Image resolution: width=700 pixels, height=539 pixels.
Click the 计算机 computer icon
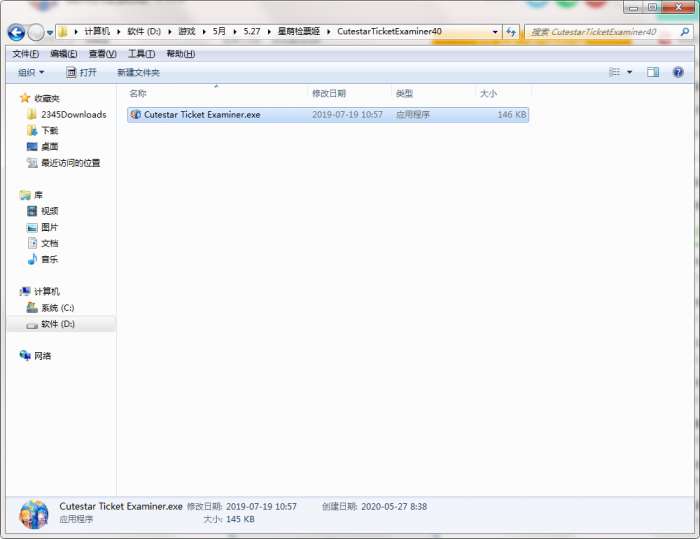coord(25,292)
